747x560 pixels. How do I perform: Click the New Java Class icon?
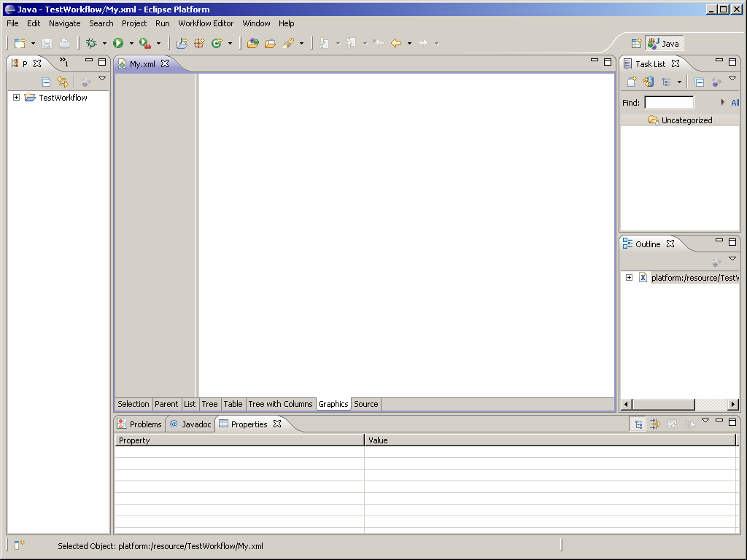click(x=216, y=44)
